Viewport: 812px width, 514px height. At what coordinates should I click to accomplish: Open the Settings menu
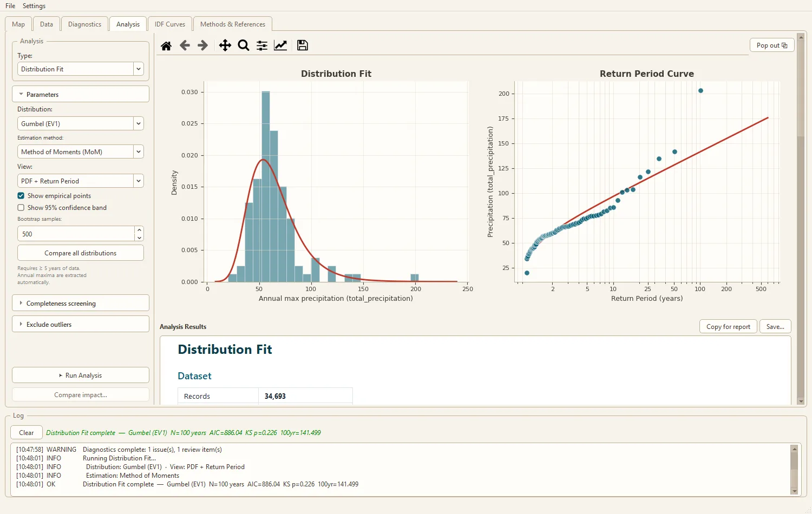coord(34,6)
